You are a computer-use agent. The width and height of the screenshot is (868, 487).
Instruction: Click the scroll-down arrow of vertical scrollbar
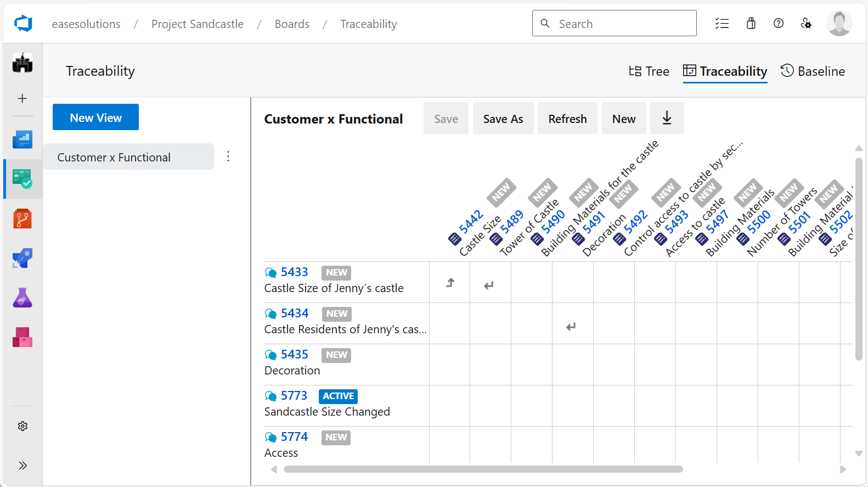(x=859, y=454)
